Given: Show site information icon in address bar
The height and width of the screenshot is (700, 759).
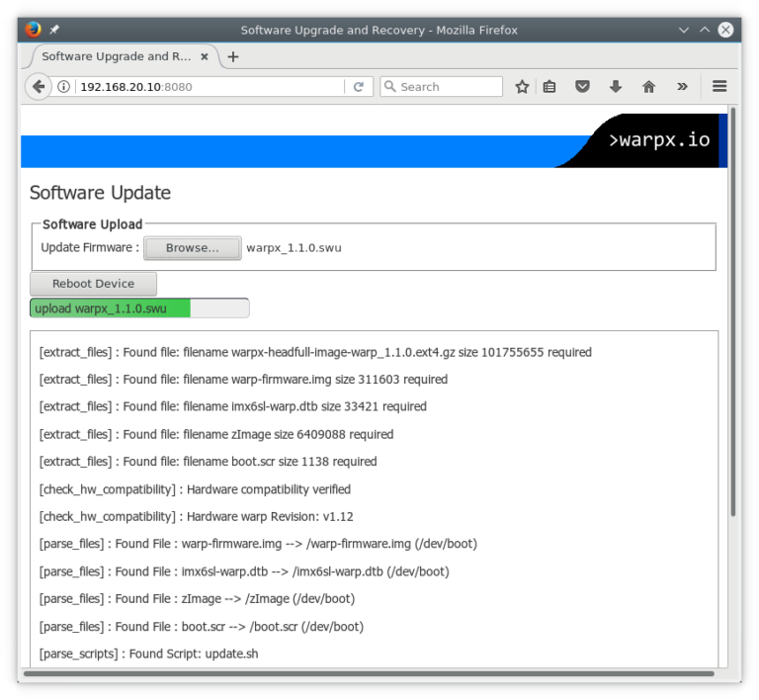Looking at the screenshot, I should click(x=64, y=87).
